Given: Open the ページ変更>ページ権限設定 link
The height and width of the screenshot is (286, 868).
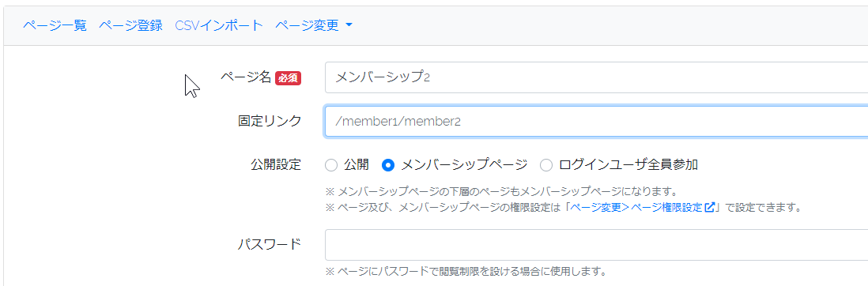Looking at the screenshot, I should 643,208.
